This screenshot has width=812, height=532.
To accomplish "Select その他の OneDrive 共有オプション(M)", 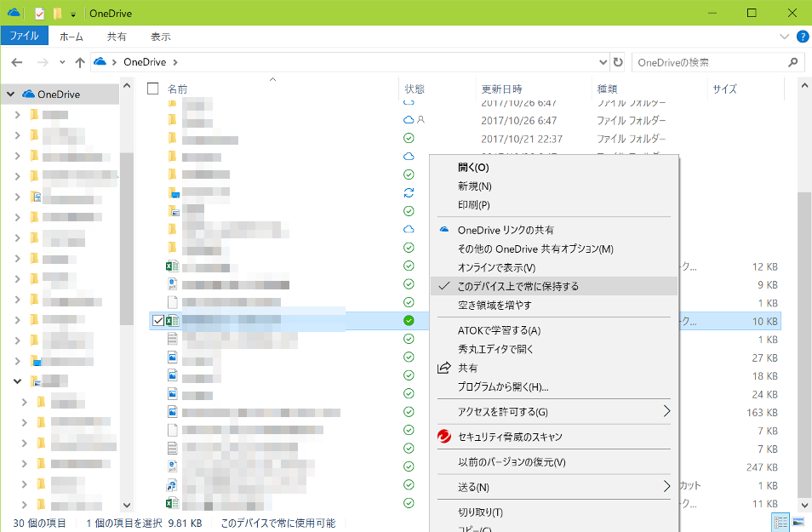I will (x=553, y=249).
